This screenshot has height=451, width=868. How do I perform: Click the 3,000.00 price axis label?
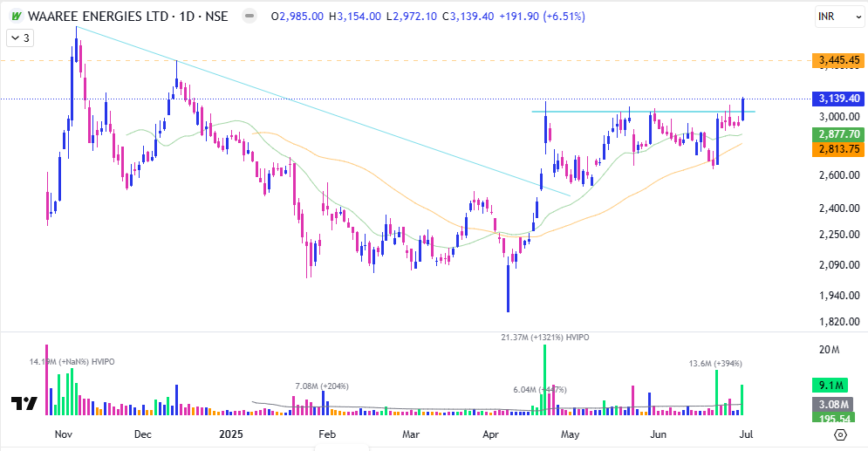838,117
